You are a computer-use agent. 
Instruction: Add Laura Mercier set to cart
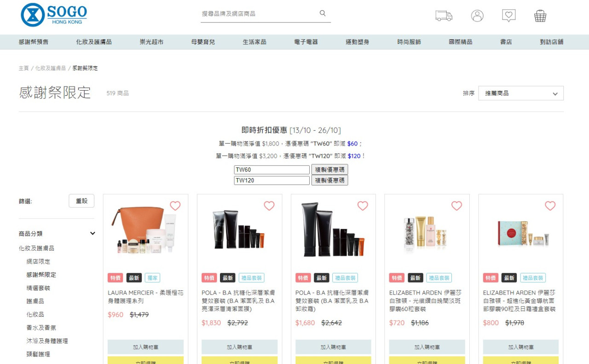tap(145, 347)
